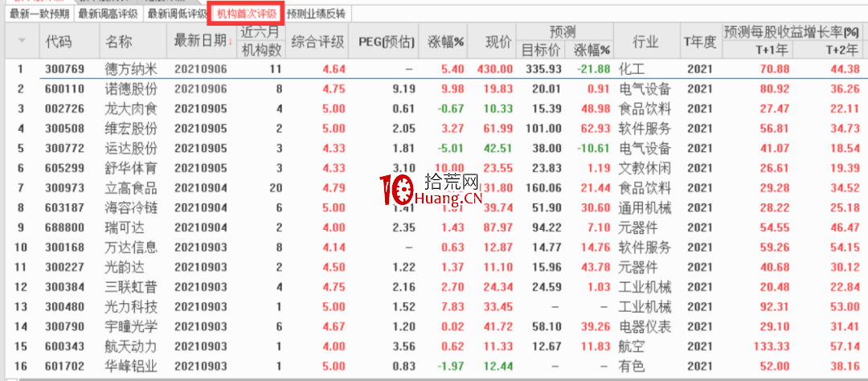Click the 430.00 price of 德方纳米
The width and height of the screenshot is (868, 381).
494,69
